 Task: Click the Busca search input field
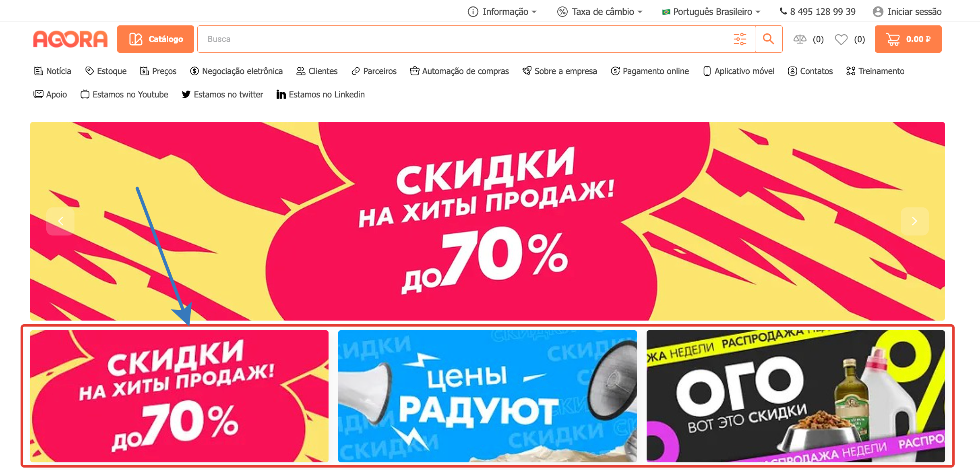[463, 39]
